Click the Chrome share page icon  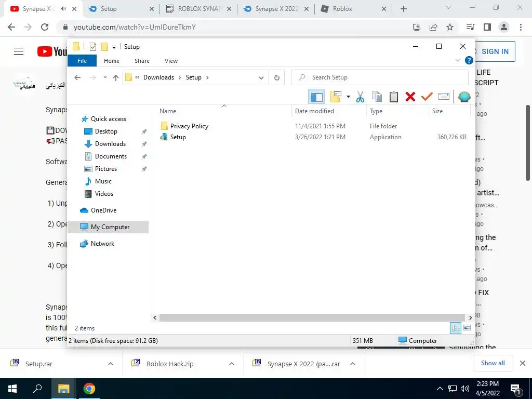[433, 27]
